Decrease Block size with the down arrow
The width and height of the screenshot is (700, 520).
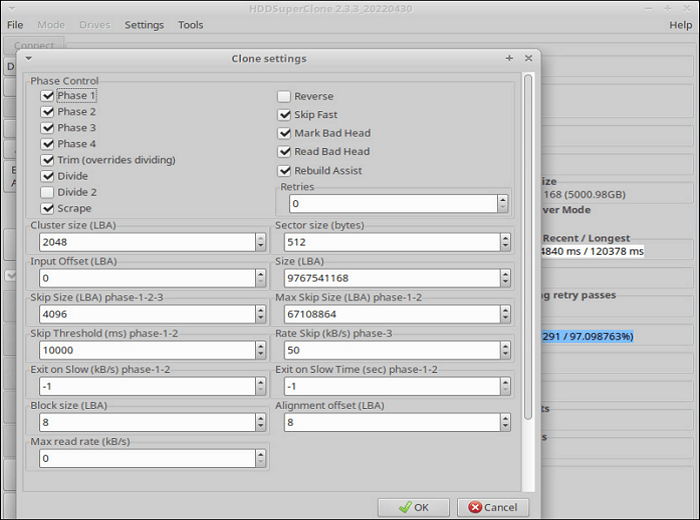click(x=261, y=427)
